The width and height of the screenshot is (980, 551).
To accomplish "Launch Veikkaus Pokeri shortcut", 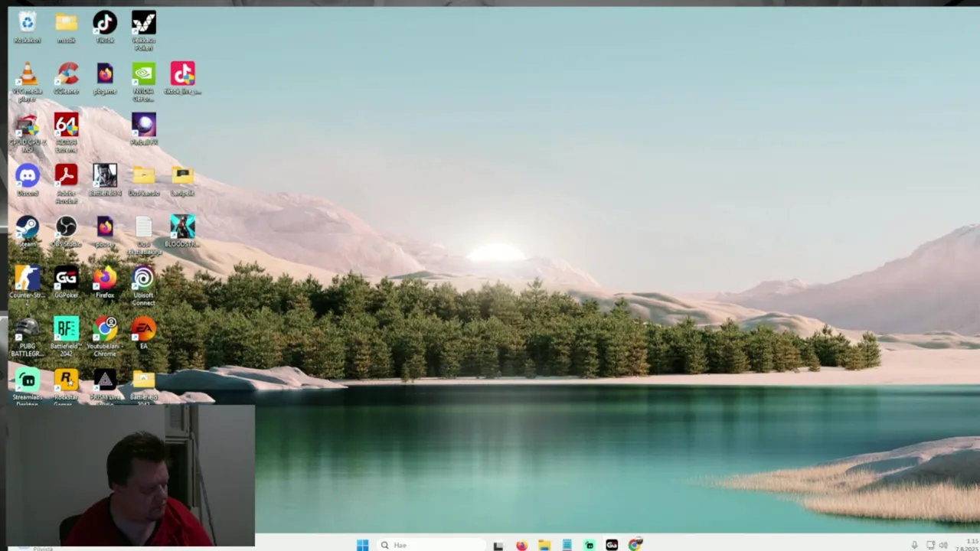I will coord(144,31).
